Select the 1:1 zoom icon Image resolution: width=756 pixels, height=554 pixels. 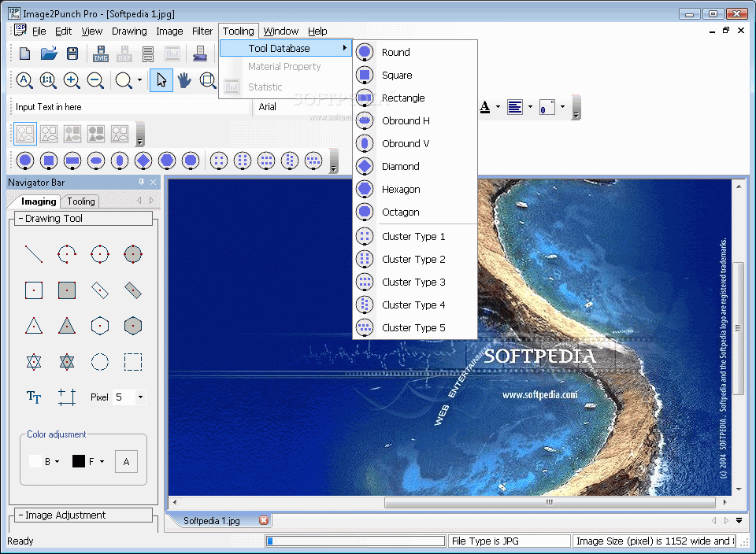click(x=48, y=80)
